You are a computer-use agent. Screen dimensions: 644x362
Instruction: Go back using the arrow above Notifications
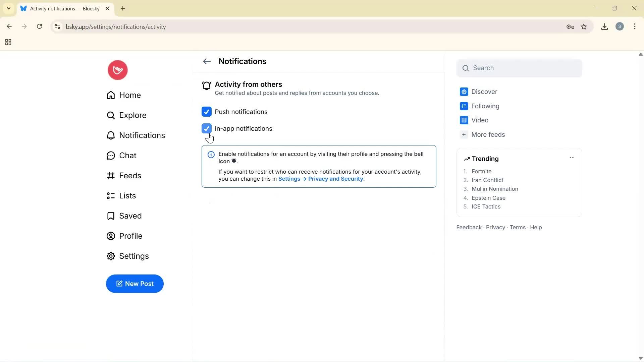(207, 61)
